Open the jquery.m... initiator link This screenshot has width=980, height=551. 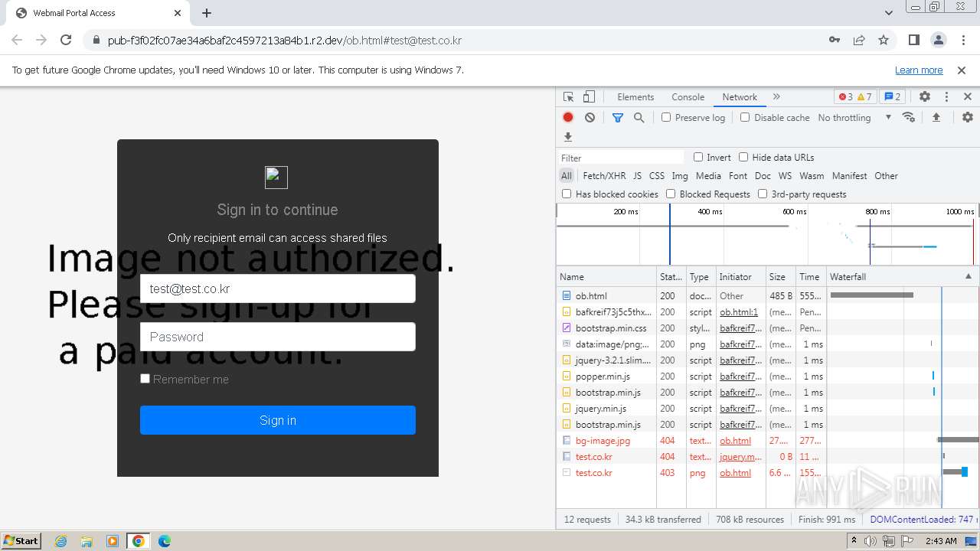[740, 456]
